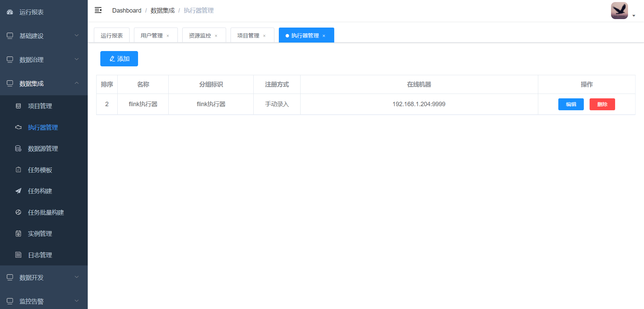Open the user account dropdown arrow
The width and height of the screenshot is (644, 309).
click(634, 16)
